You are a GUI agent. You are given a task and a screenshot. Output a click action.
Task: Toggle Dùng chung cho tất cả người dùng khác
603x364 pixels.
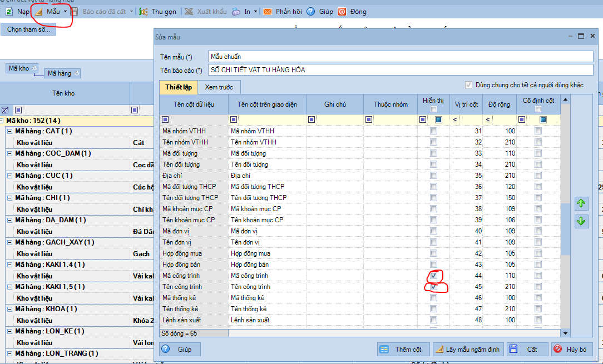click(468, 85)
